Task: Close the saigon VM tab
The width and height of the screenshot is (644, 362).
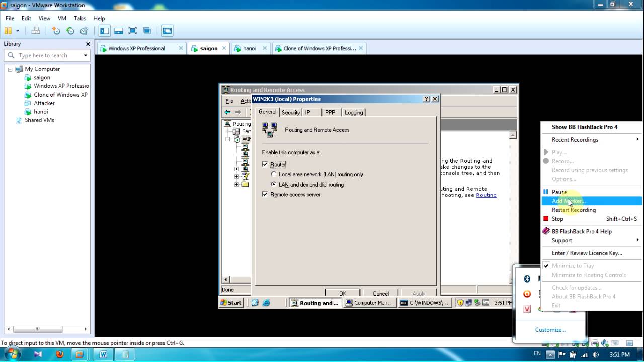Action: (x=224, y=48)
